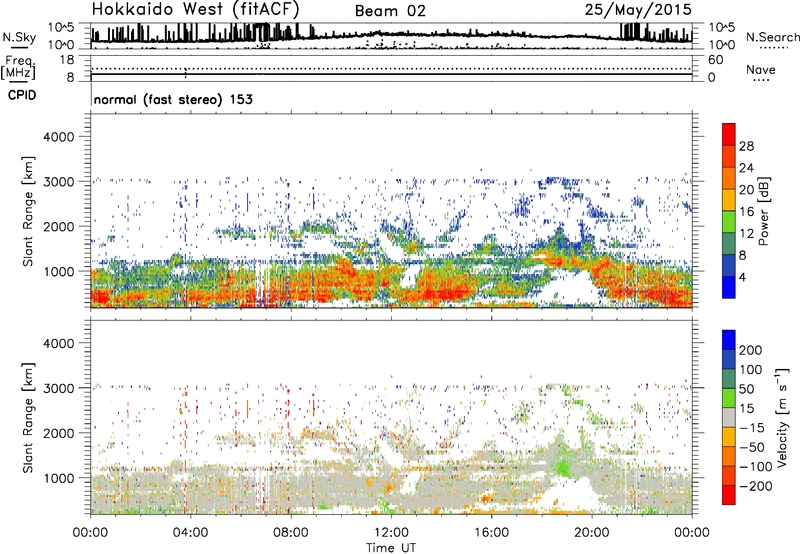
Task: Click 'Slant Range [km]' label of power panel
Action: (x=28, y=211)
